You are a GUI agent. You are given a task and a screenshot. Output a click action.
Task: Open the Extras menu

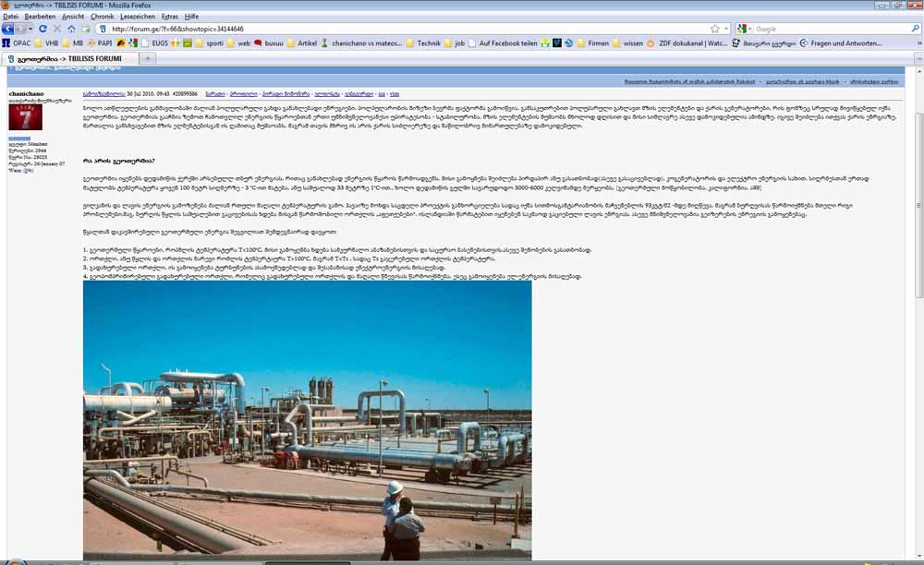(169, 16)
